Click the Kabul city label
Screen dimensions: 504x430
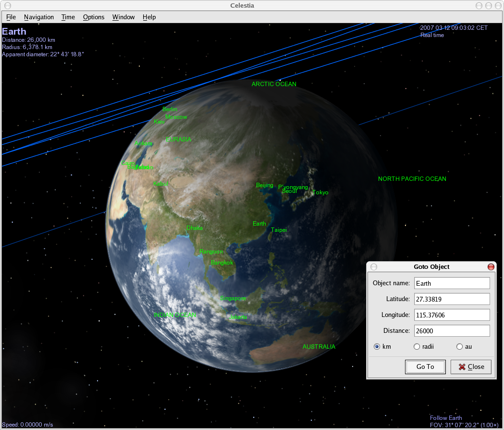160,184
